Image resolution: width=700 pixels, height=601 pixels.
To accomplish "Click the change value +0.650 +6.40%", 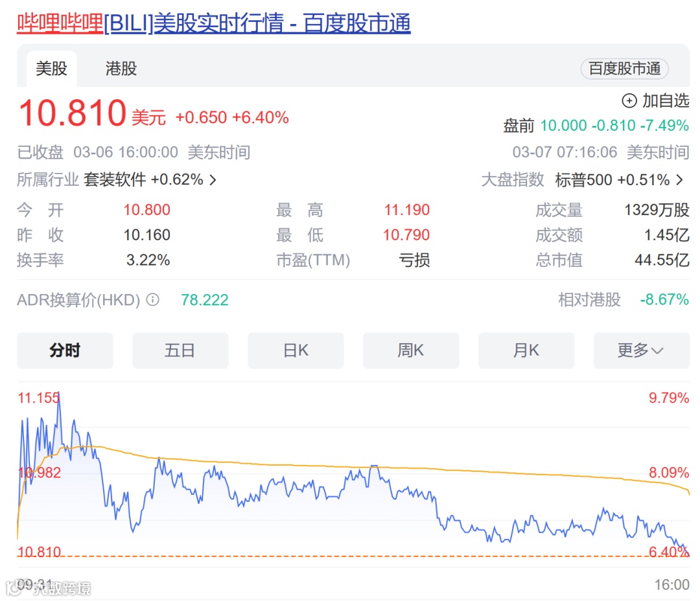I will coord(231,117).
